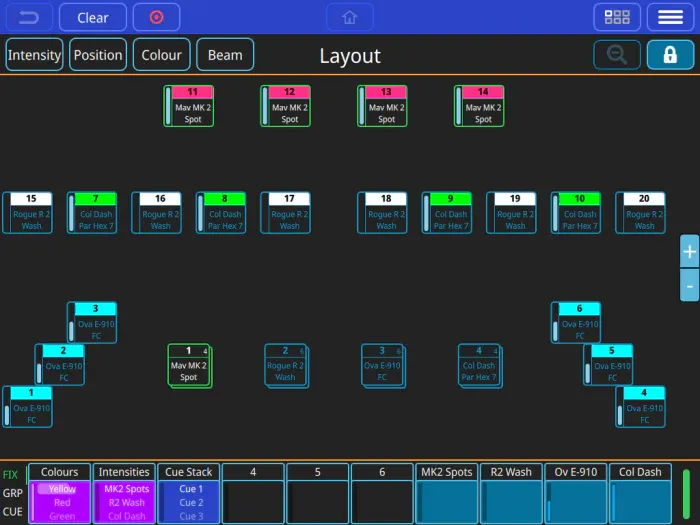This screenshot has width=700, height=525.
Task: Select fixture 7 Col Dash Par Hex 7
Action: pyautogui.click(x=92, y=213)
